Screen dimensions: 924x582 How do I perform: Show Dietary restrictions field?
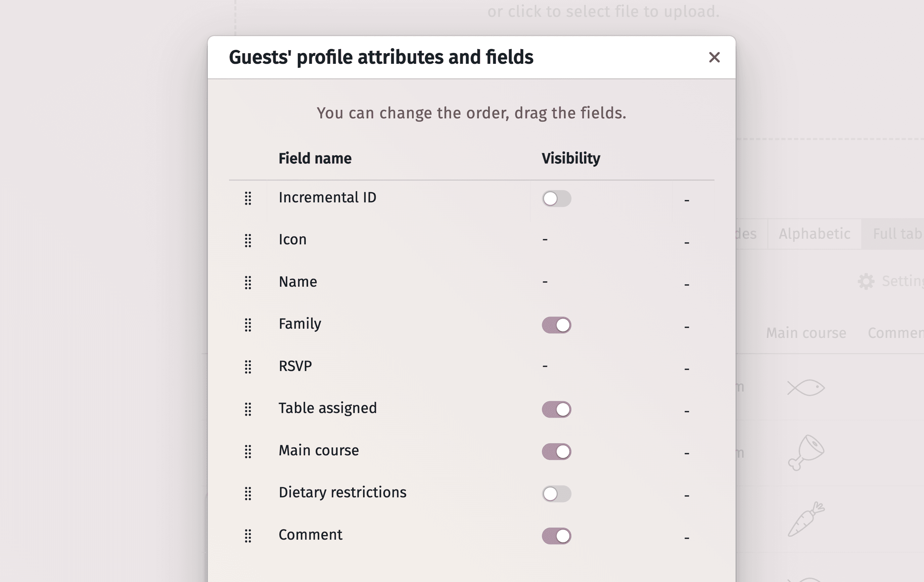pyautogui.click(x=556, y=494)
